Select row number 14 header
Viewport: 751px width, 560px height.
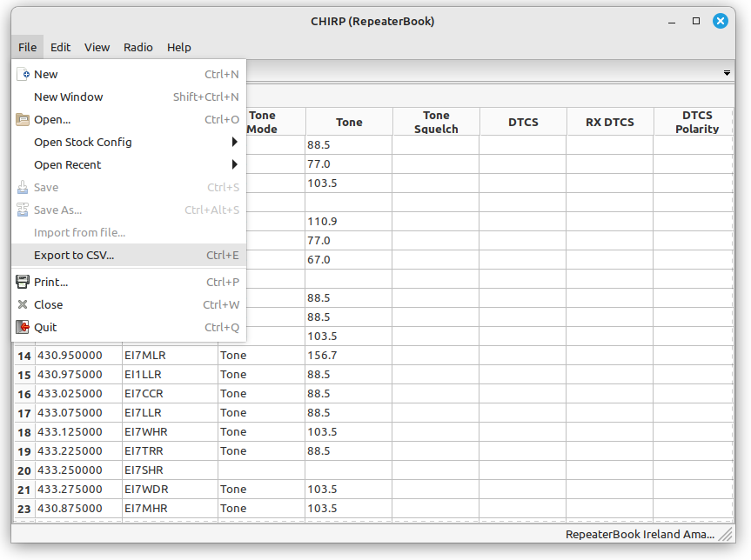click(x=24, y=356)
